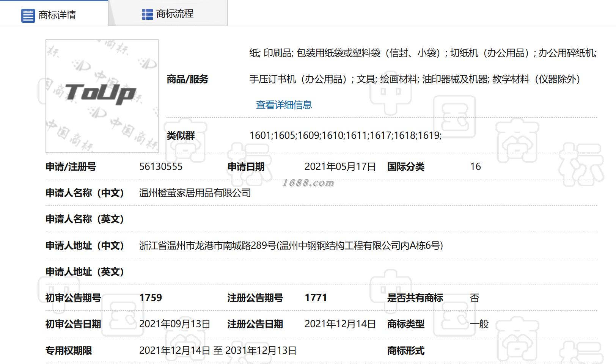Click the 申请人地址（英文） label
This screenshot has height=364, width=616.
[x=85, y=272]
